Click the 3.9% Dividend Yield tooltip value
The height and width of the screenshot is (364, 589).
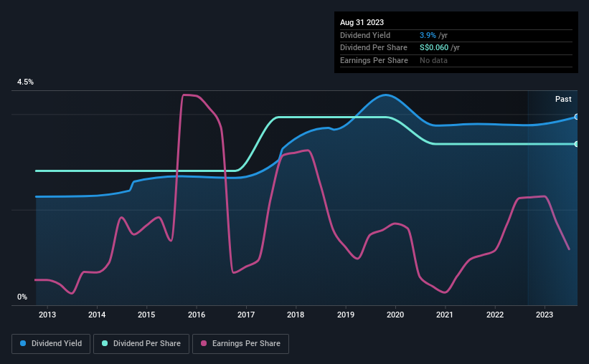tap(428, 35)
